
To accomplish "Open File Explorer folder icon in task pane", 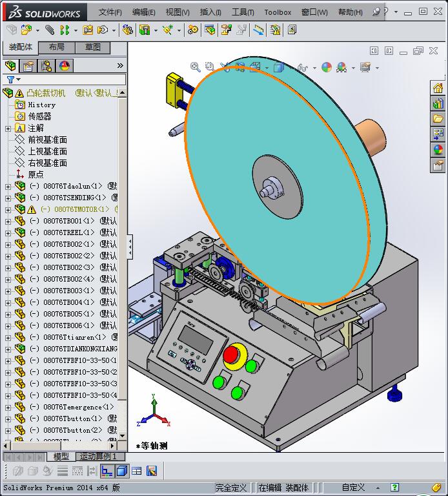I will [x=438, y=119].
